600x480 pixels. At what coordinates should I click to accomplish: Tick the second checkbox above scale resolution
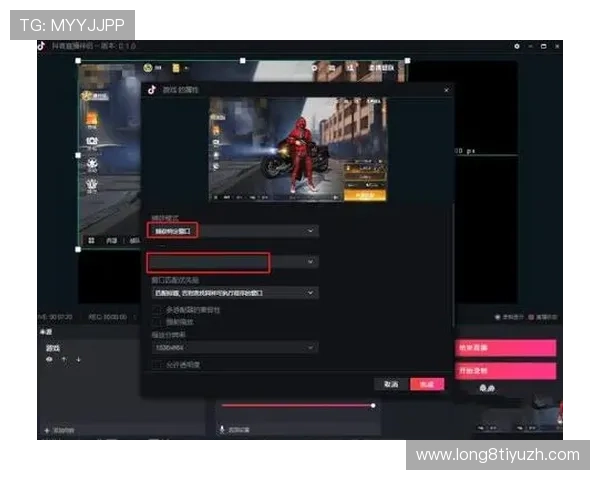point(157,322)
